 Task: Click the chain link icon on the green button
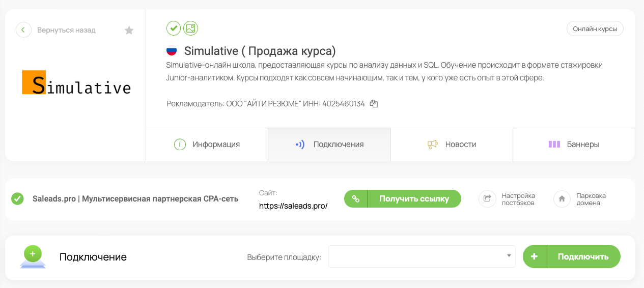click(356, 199)
